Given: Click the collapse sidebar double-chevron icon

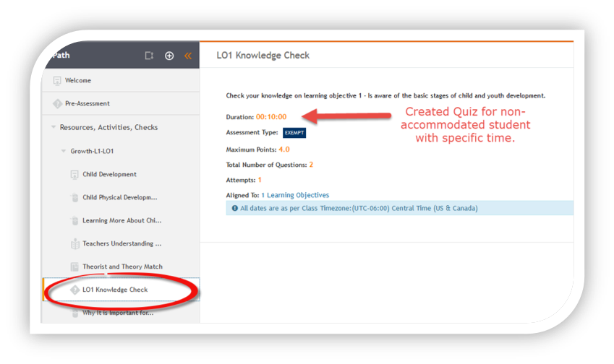Looking at the screenshot, I should pos(188,56).
